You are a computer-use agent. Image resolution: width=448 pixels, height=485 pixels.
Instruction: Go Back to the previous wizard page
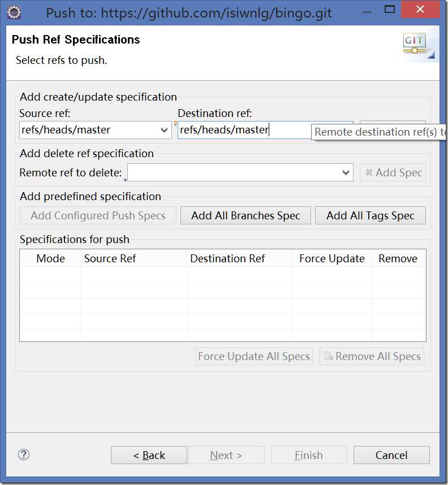pos(149,455)
